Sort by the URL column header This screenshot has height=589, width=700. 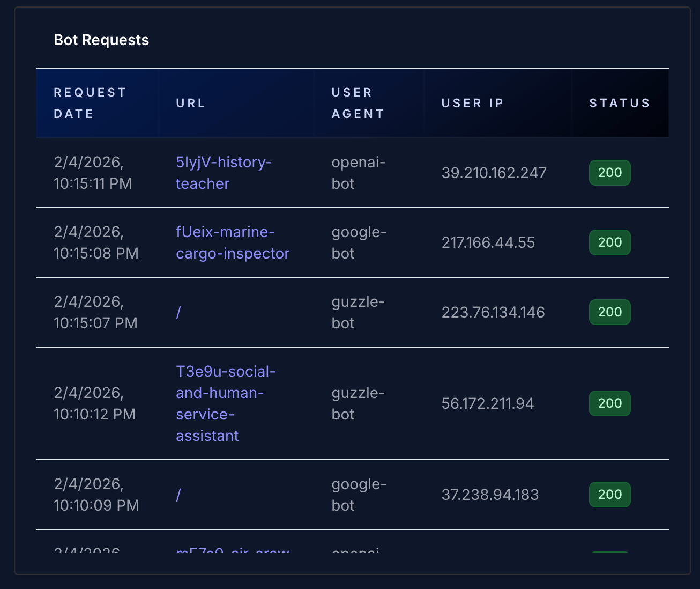190,103
